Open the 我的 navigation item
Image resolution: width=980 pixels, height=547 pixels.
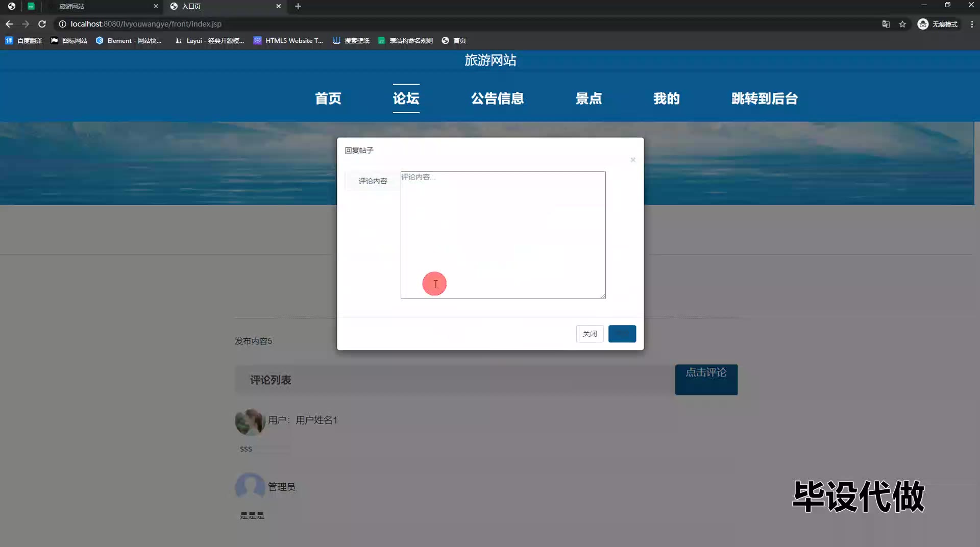click(667, 98)
